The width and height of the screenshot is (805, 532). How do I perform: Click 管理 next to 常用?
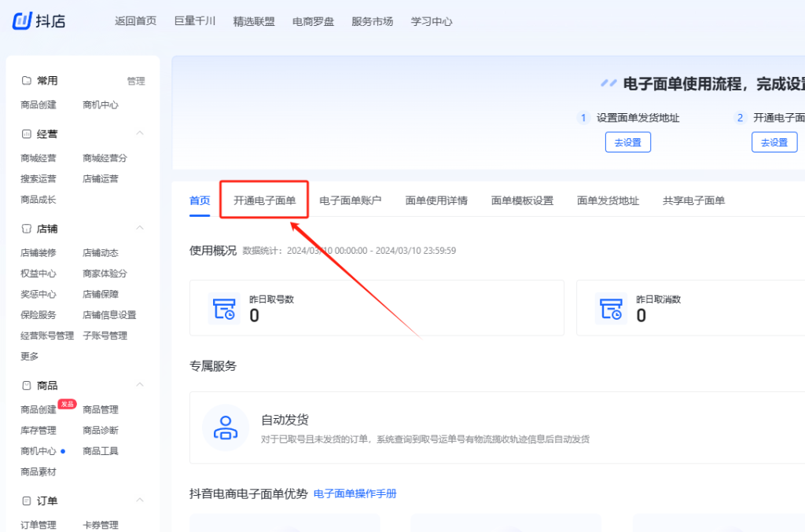pos(136,81)
